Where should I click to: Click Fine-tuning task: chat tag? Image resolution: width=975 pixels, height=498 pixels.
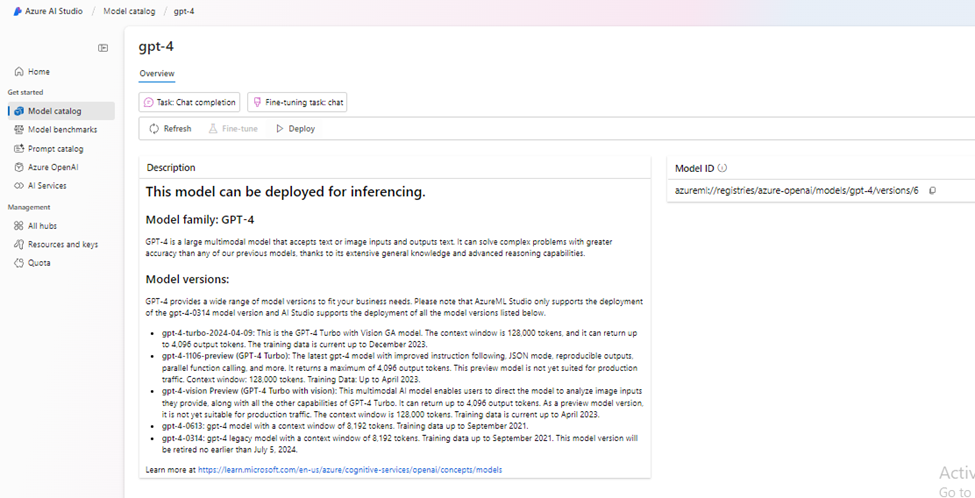coord(297,103)
